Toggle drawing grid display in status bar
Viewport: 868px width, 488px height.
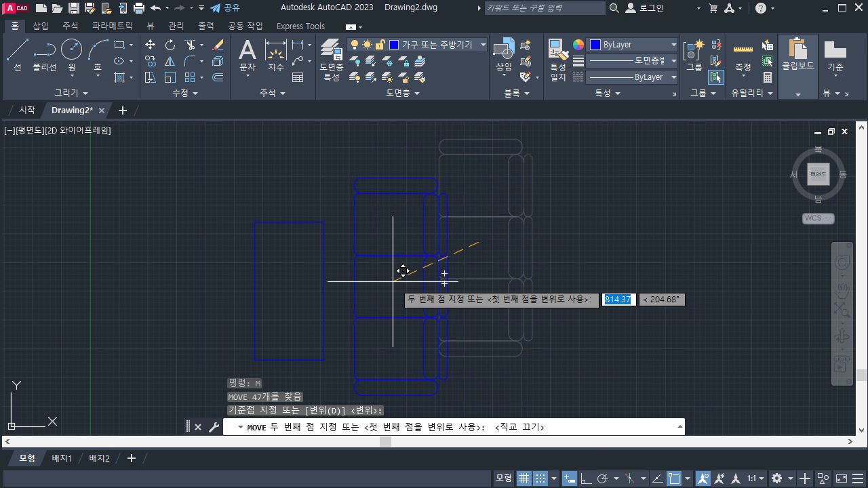(x=524, y=478)
